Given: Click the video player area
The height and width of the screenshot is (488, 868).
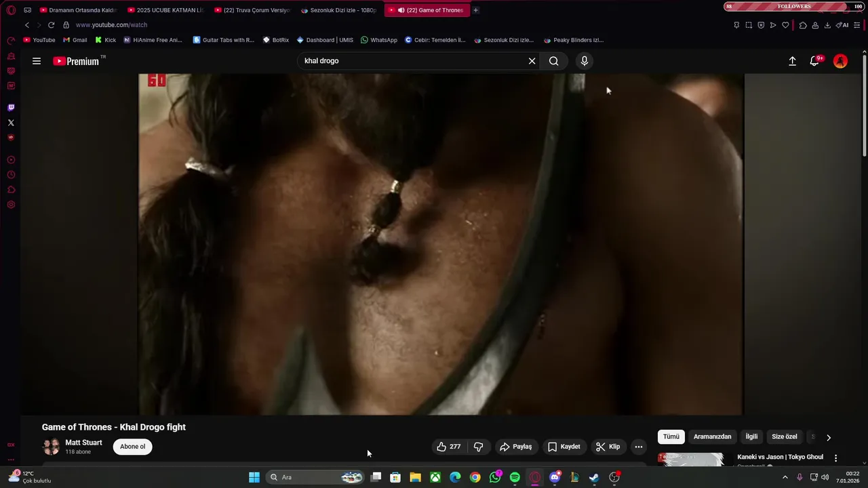Looking at the screenshot, I should 441,244.
